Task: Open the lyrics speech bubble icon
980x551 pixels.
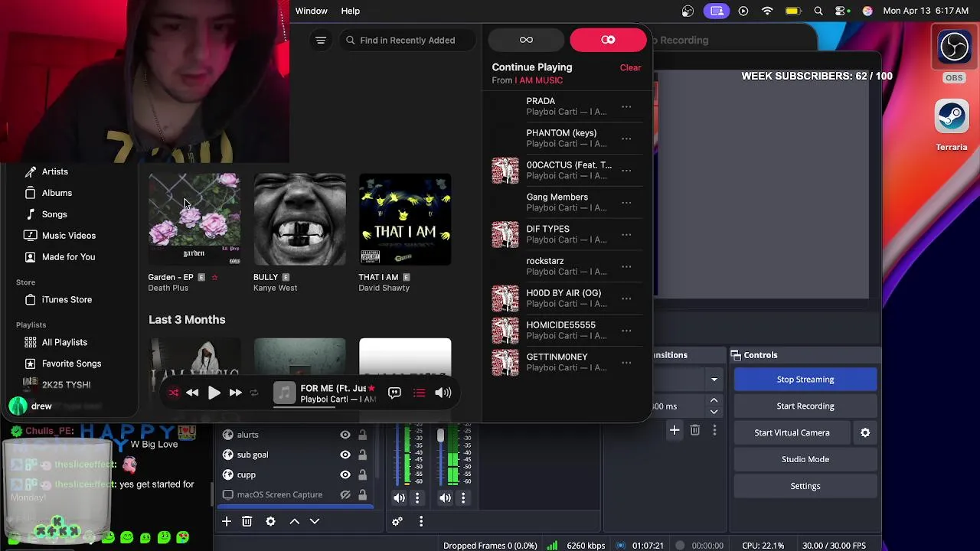Action: click(394, 393)
